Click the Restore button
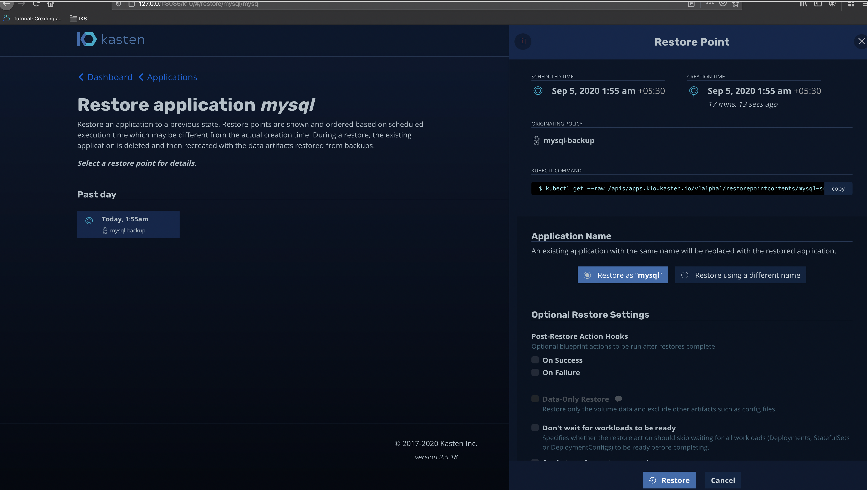The width and height of the screenshot is (868, 490). tap(669, 480)
